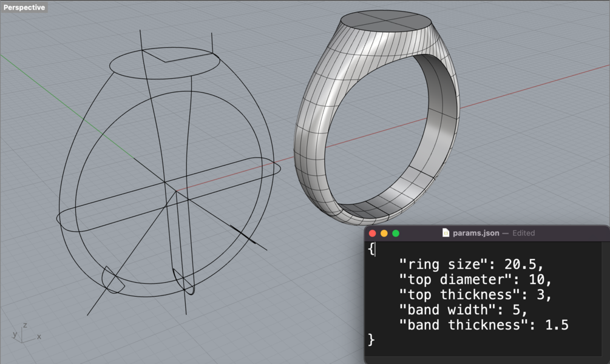Place cursor on "ring size": 20.5 line
The height and width of the screenshot is (364, 610).
tap(471, 265)
